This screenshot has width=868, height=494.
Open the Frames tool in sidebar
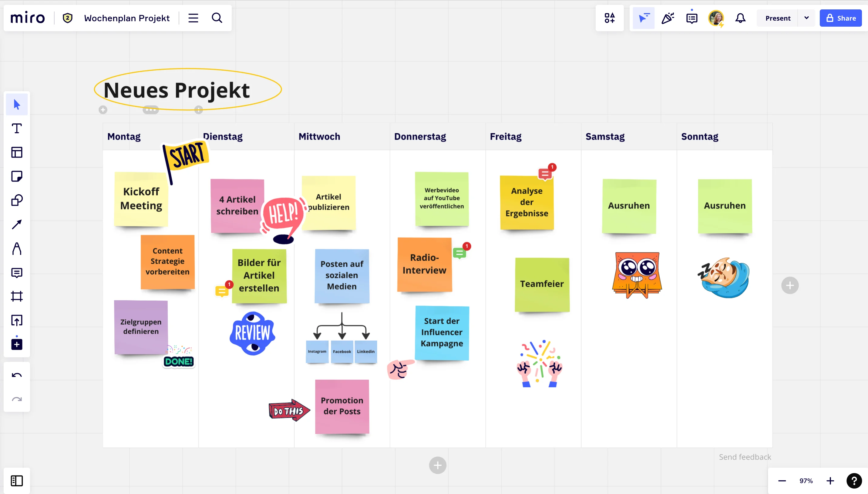tap(16, 296)
